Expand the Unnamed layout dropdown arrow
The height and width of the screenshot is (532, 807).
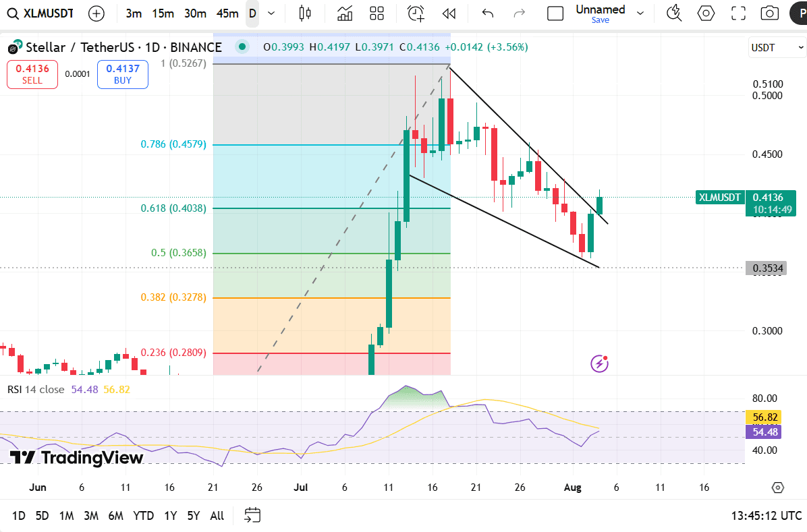coord(640,13)
